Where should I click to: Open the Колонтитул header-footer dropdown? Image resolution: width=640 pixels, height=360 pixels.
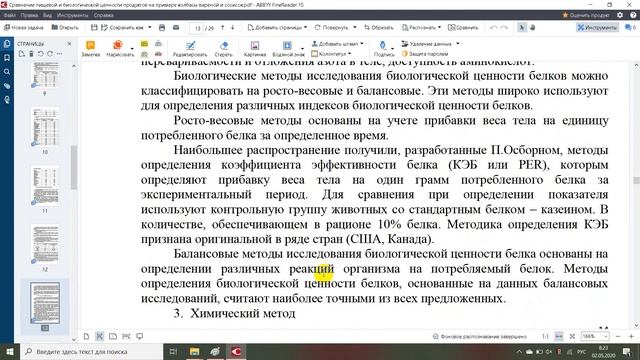331,54
